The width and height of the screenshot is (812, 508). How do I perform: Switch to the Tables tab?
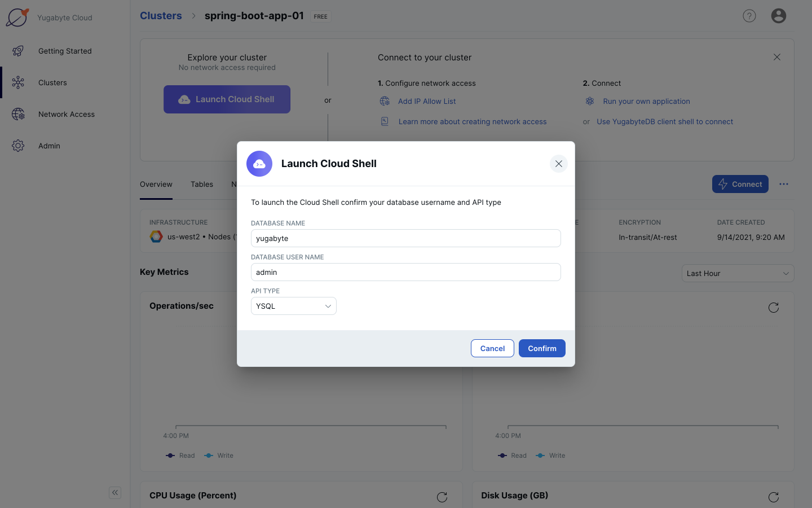tap(202, 185)
